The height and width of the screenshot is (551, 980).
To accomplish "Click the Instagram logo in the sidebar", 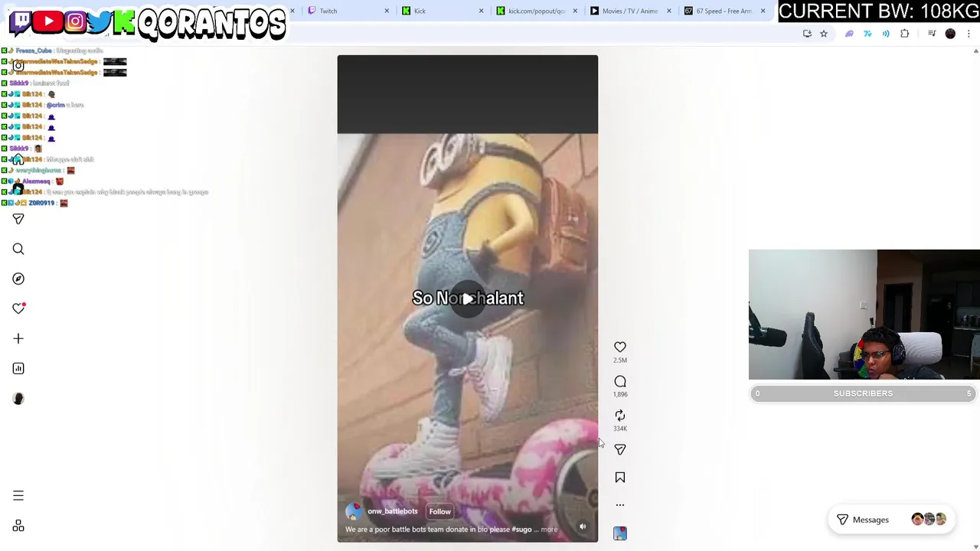I will (x=18, y=66).
